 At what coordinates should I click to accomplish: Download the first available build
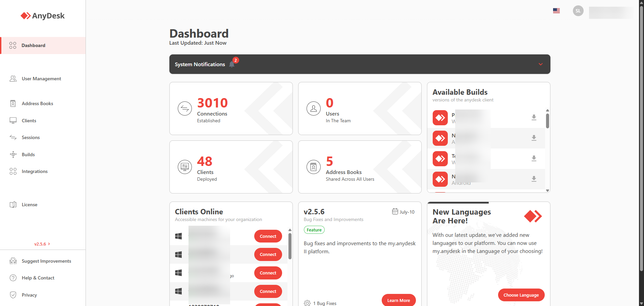534,118
